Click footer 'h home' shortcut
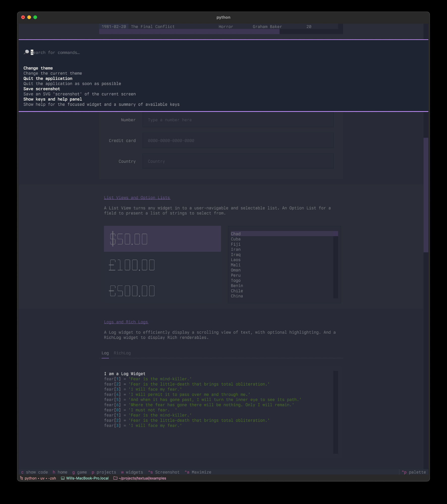Image resolution: width=447 pixels, height=504 pixels. click(60, 472)
